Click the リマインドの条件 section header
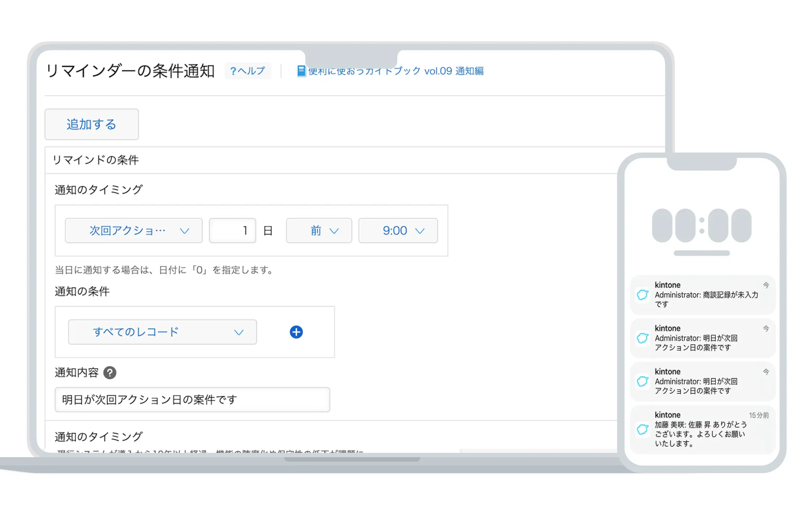The width and height of the screenshot is (812, 508). click(x=96, y=160)
